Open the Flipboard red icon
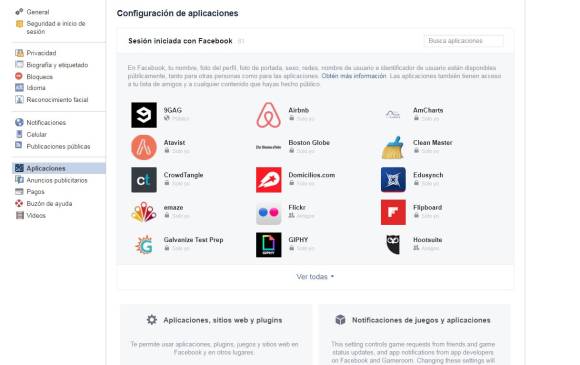Viewport: 580px width, 365px height. click(x=393, y=212)
